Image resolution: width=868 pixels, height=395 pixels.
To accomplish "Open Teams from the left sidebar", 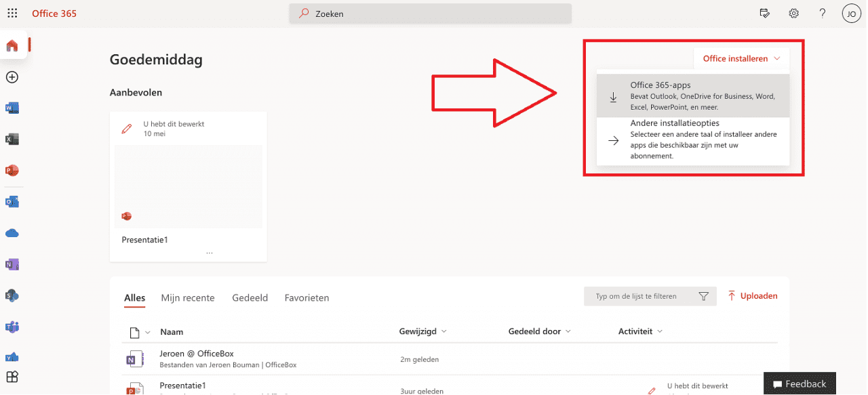I will (x=12, y=327).
